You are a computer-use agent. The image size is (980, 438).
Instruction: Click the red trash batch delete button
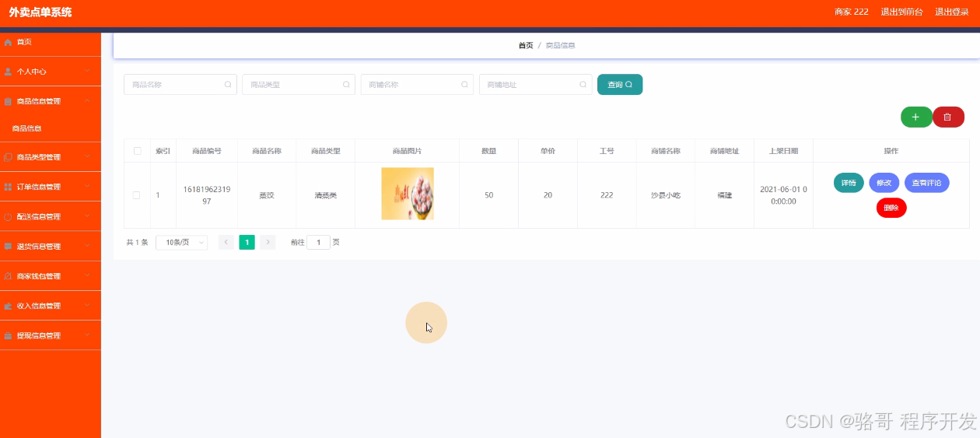948,117
